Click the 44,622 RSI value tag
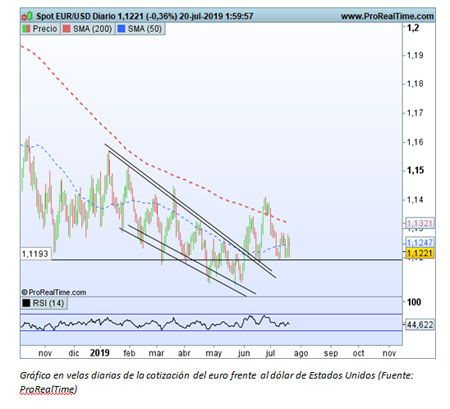 pos(420,324)
